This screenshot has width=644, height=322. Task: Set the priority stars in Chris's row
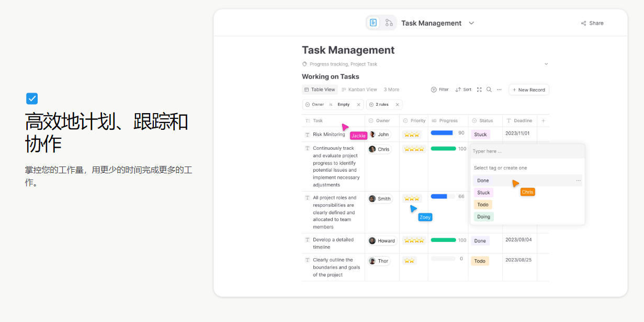[x=414, y=149]
